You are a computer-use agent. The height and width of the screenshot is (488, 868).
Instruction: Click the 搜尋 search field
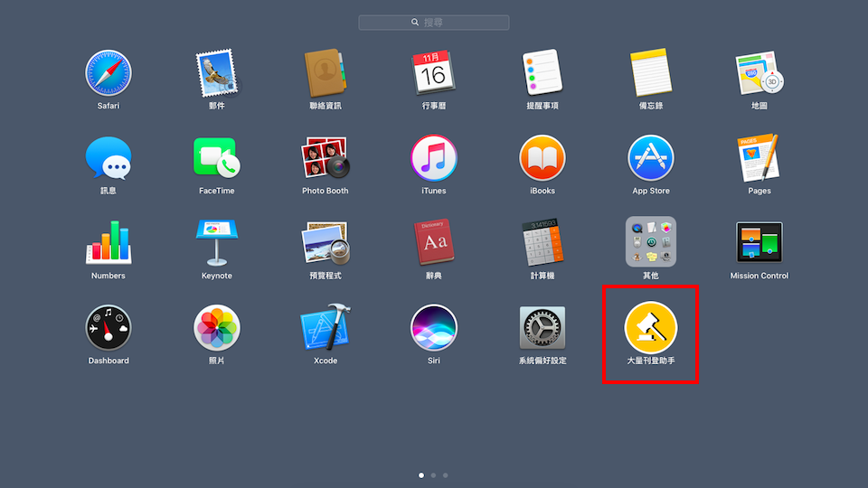434,22
